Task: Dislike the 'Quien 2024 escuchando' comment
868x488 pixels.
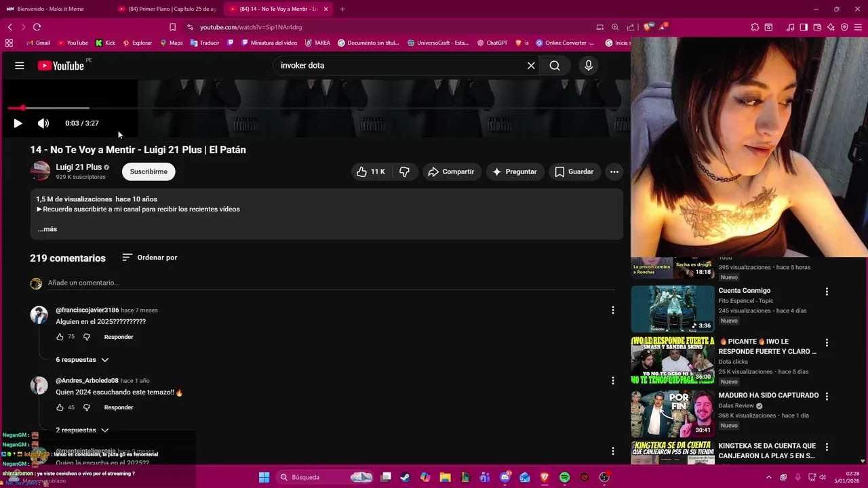Action: [87, 407]
